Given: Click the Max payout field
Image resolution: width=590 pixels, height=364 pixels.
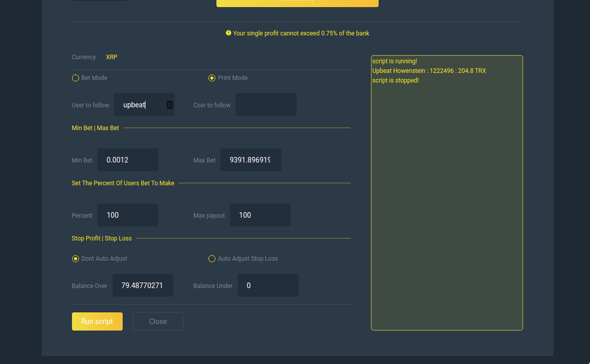Looking at the screenshot, I should [x=260, y=215].
